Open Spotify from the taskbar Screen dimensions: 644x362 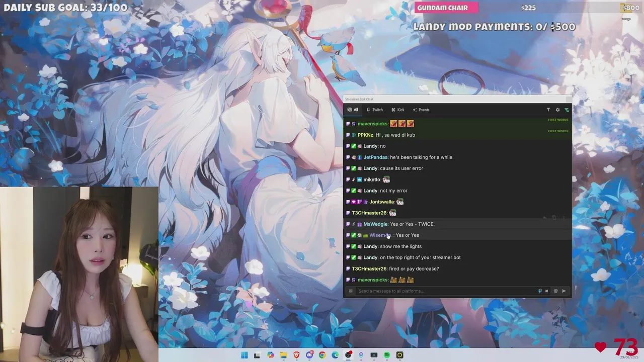[x=386, y=355]
